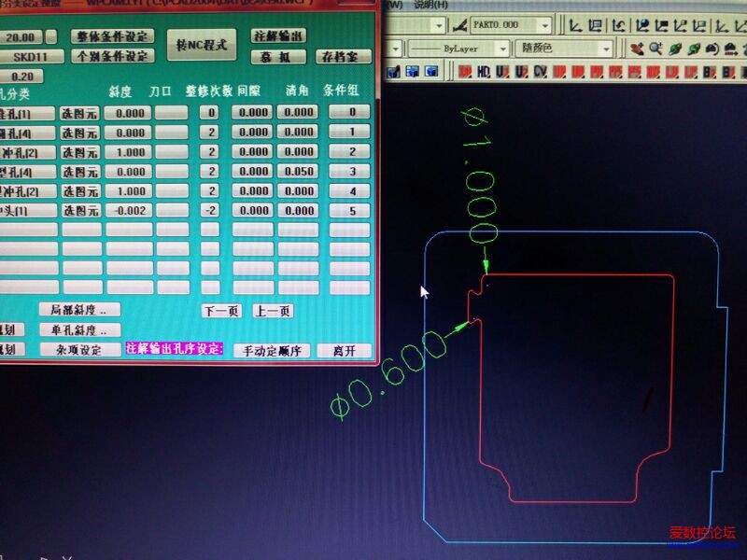Click 选图元 in the 冲头[1] row
This screenshot has height=560, width=747.
tap(80, 211)
